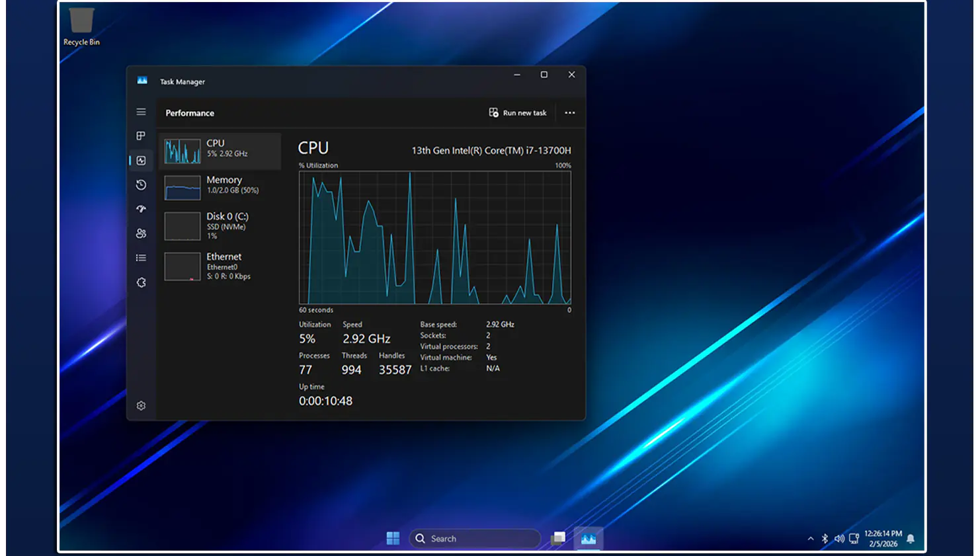Click the CPU mini graph thumbnail
980x556 pixels.
[183, 151]
